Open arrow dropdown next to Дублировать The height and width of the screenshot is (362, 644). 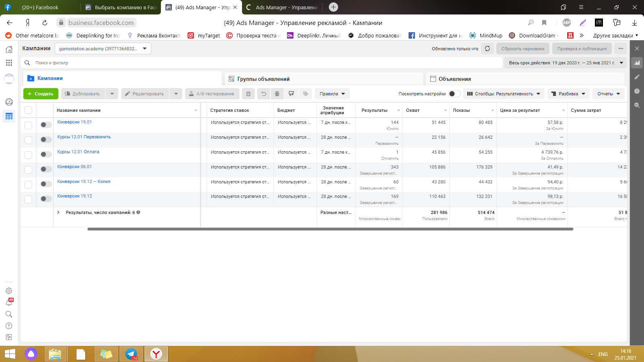pyautogui.click(x=112, y=94)
